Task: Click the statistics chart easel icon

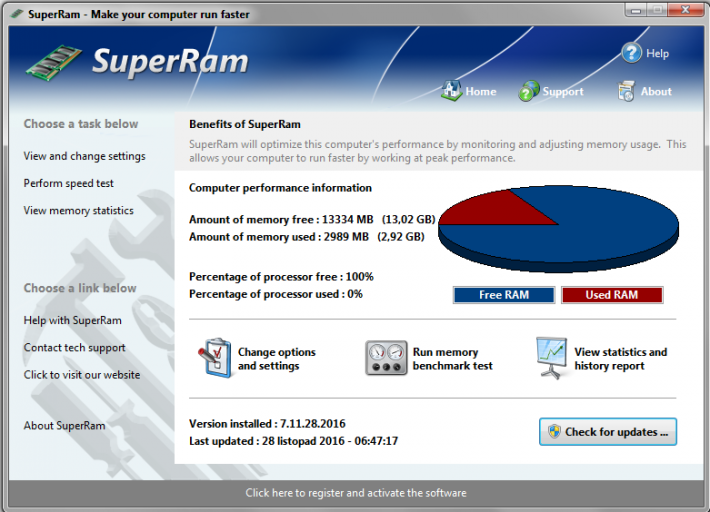Action: click(551, 358)
